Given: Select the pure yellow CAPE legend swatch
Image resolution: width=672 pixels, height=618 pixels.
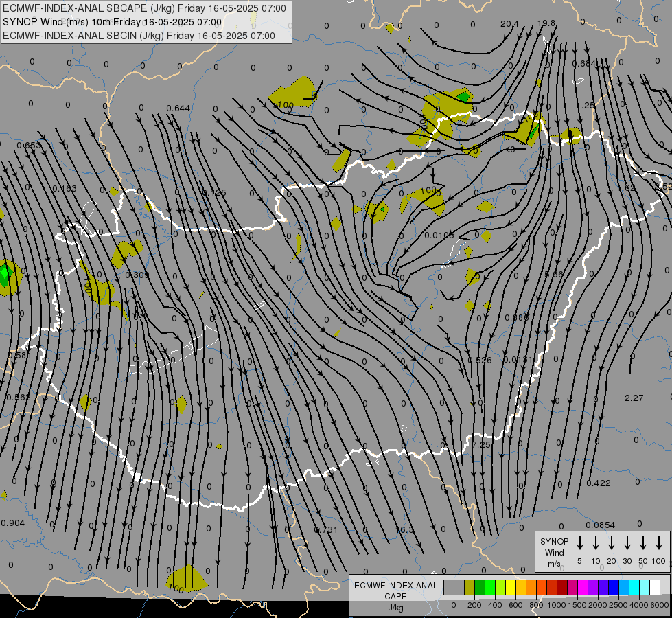Looking at the screenshot, I should point(511,588).
